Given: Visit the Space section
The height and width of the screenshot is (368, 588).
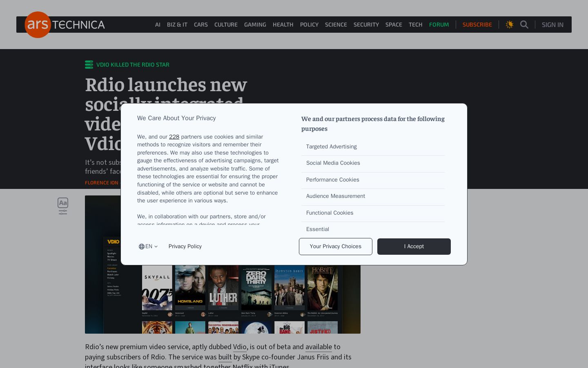Looking at the screenshot, I should tap(394, 25).
